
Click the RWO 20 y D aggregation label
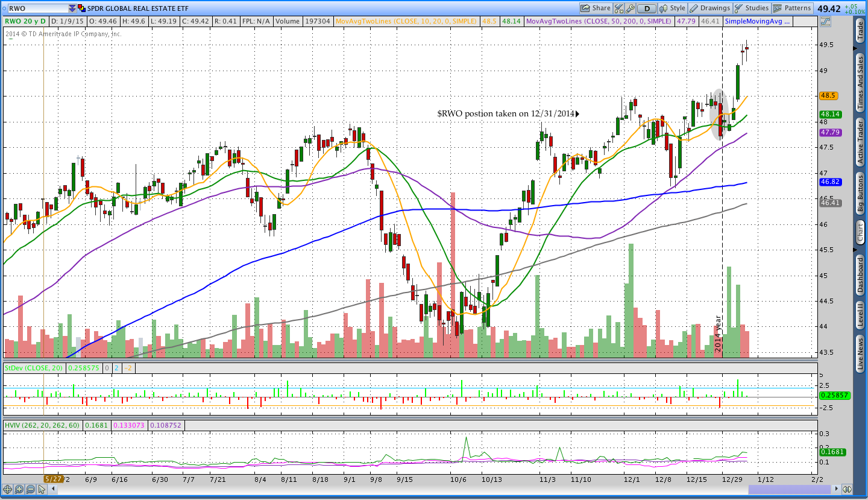pyautogui.click(x=25, y=21)
